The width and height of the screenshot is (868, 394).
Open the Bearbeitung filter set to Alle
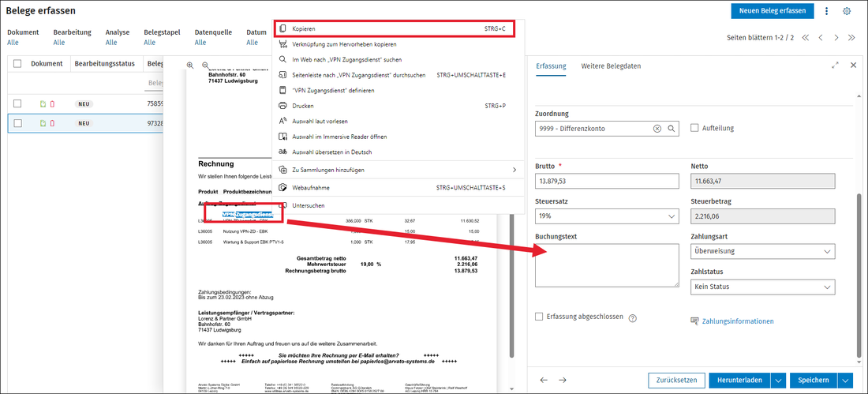(58, 43)
